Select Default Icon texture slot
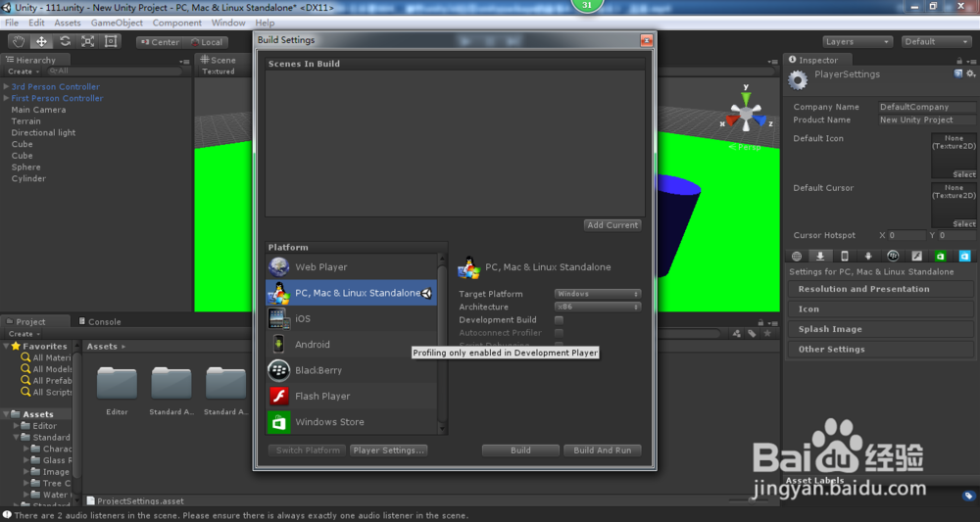 [954, 156]
